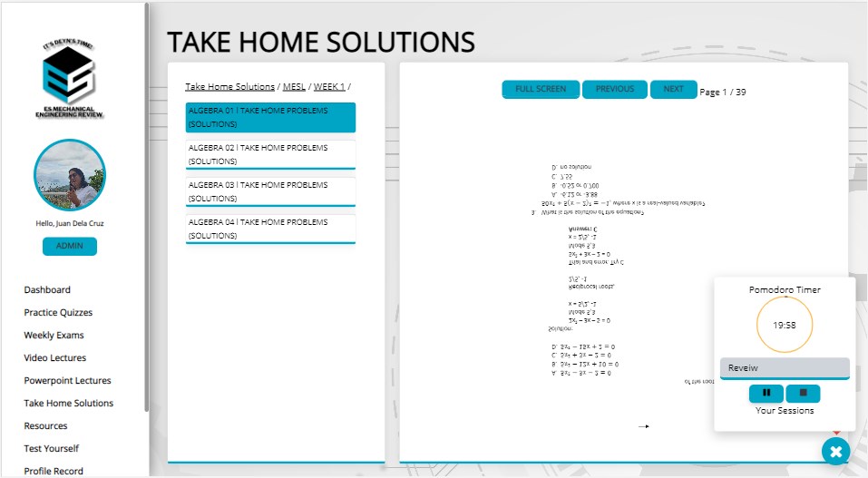Pause the Pomodoro timer
Image resolution: width=868 pixels, height=478 pixels.
[766, 393]
